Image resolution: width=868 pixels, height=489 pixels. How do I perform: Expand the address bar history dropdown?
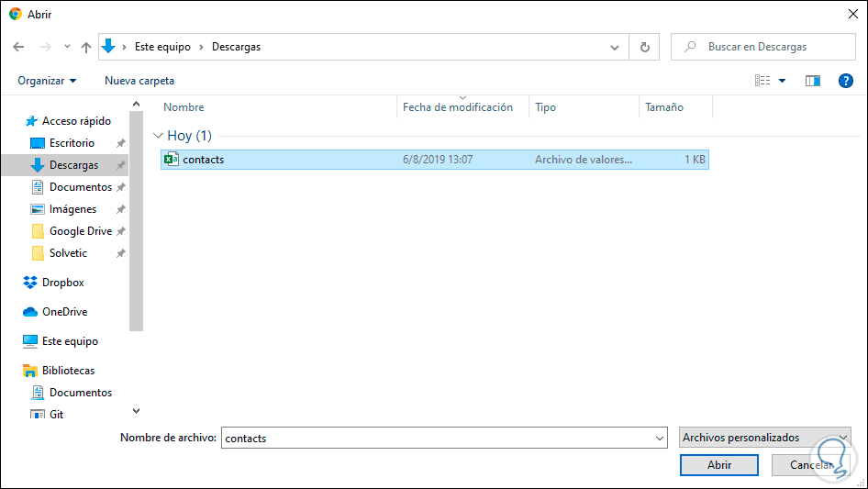click(615, 47)
